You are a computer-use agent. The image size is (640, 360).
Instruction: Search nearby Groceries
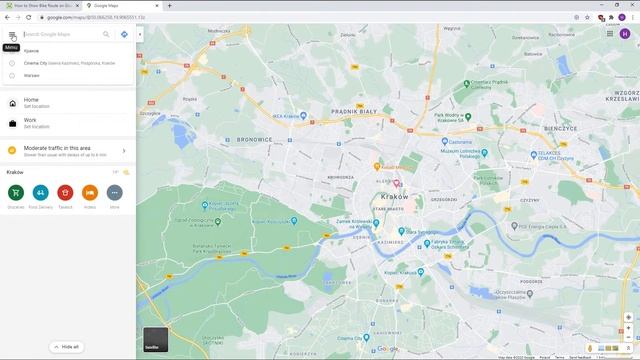point(16,193)
